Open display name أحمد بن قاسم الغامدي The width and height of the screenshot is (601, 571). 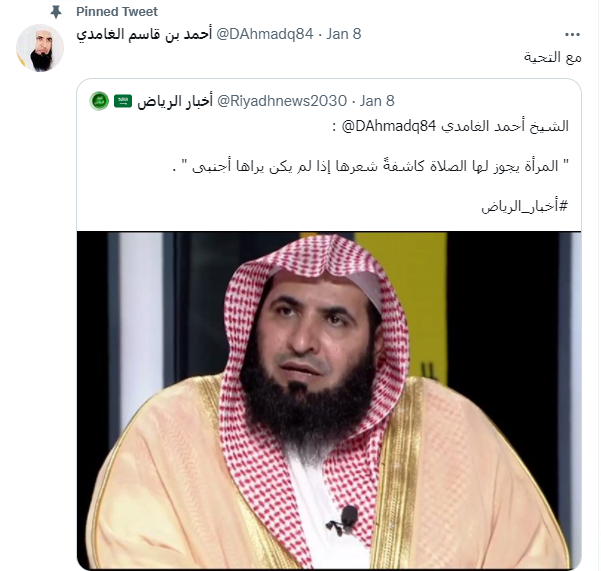tap(144, 34)
